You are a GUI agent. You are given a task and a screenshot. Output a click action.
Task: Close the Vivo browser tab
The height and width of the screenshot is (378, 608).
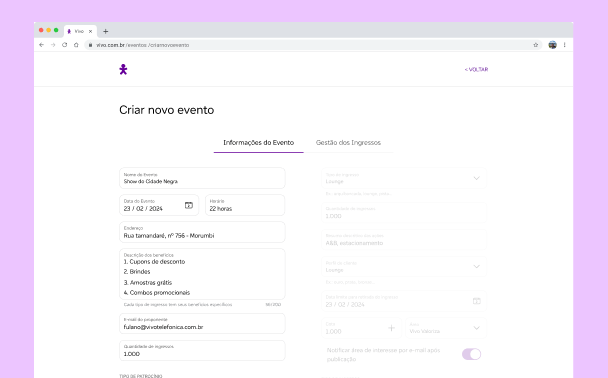pyautogui.click(x=90, y=31)
